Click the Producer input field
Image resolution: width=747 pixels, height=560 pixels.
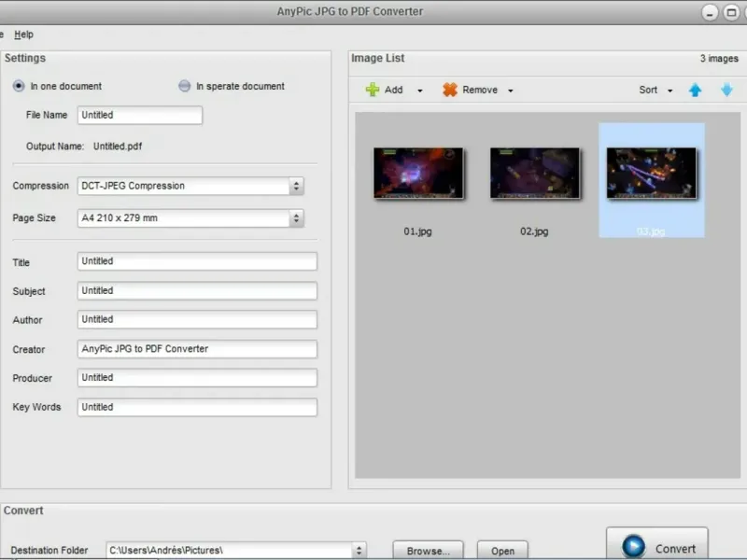(197, 378)
